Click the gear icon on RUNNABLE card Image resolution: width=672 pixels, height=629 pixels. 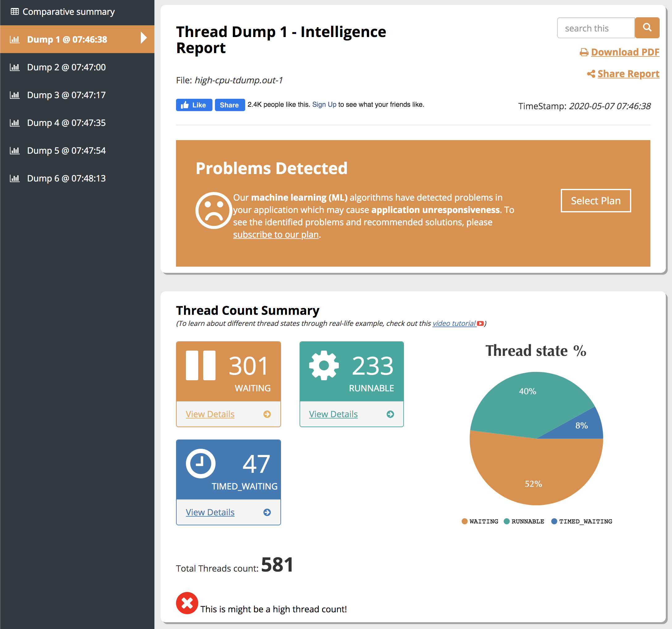coord(324,365)
